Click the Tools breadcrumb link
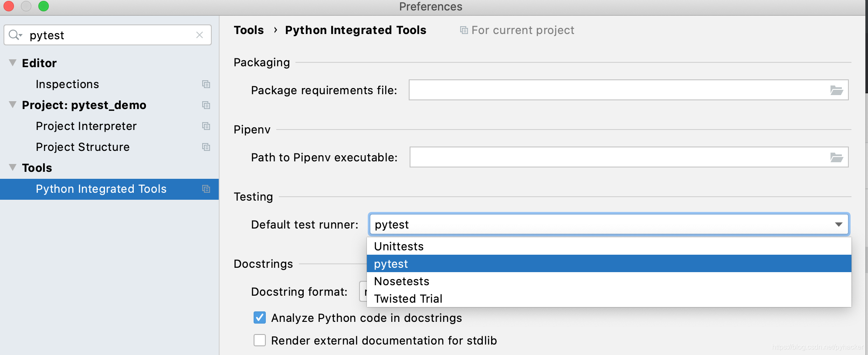Screen dimensions: 868x355 248,30
